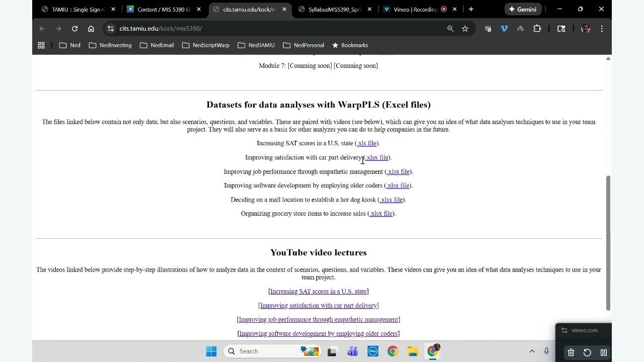644x362 pixels.
Task: Open the starred Bookmarks folder
Action: 350,45
